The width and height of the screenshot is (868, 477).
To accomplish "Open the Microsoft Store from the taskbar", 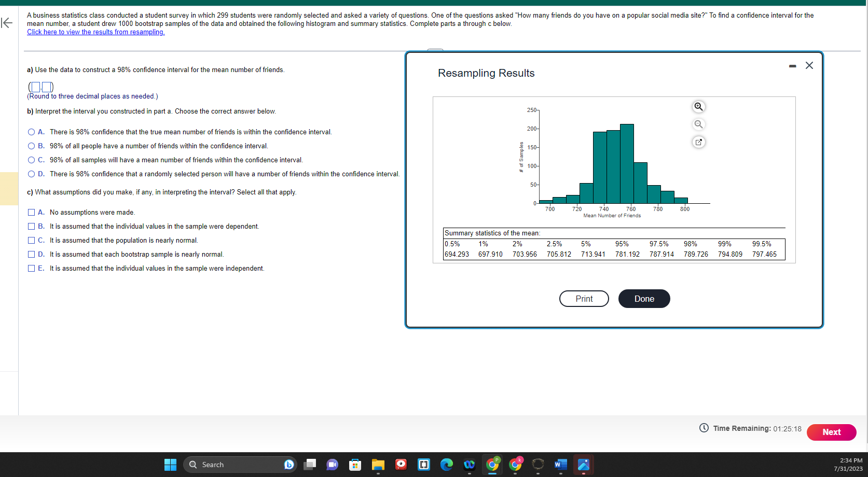I will click(355, 465).
